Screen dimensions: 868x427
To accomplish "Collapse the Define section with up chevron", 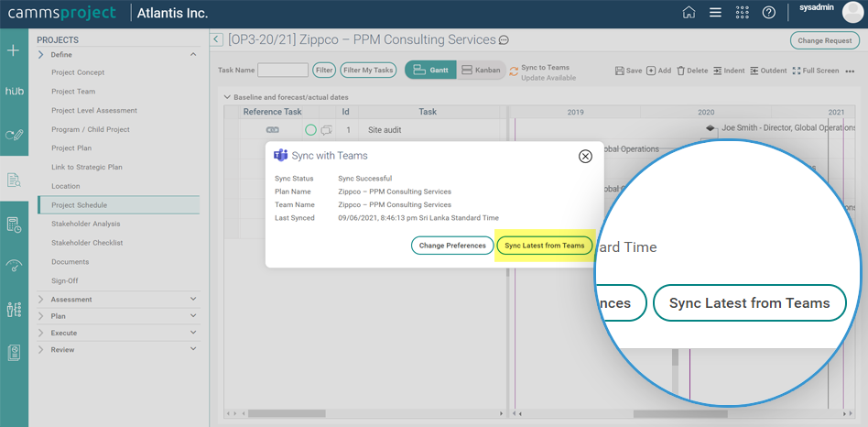I will click(x=192, y=54).
